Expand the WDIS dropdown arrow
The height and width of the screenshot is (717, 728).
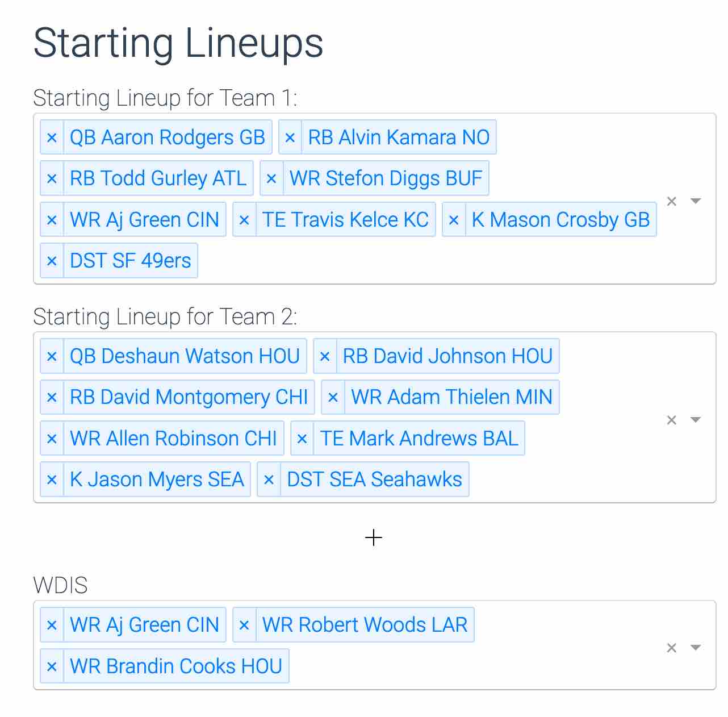[696, 648]
